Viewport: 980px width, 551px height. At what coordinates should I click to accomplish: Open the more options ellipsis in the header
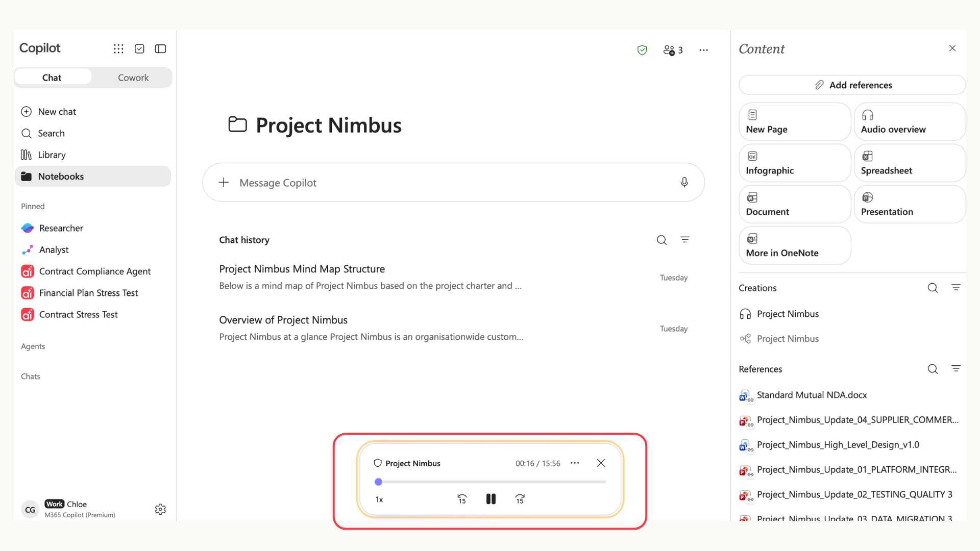click(703, 50)
